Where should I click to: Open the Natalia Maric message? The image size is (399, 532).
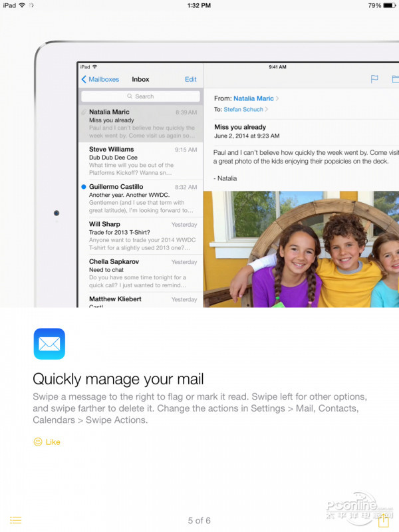[x=140, y=124]
